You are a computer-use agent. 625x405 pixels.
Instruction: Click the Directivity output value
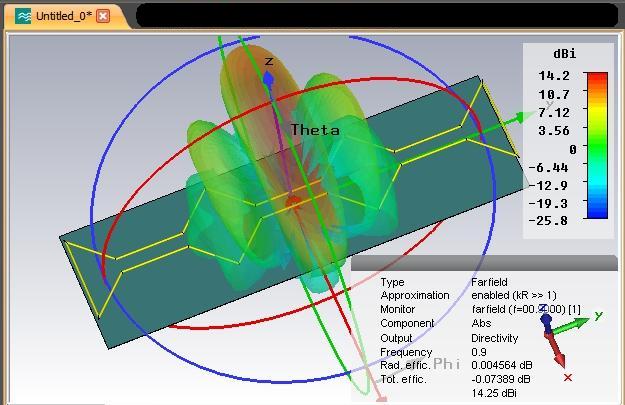495,338
